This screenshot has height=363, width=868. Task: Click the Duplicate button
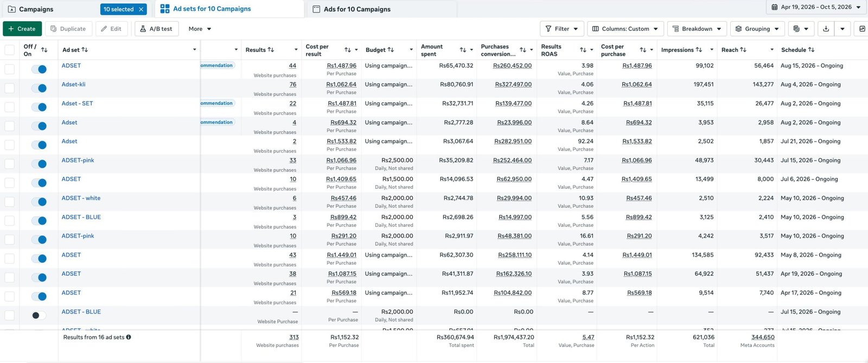click(68, 29)
